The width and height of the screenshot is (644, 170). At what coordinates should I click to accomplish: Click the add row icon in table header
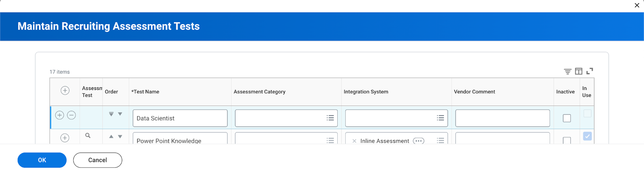(65, 91)
